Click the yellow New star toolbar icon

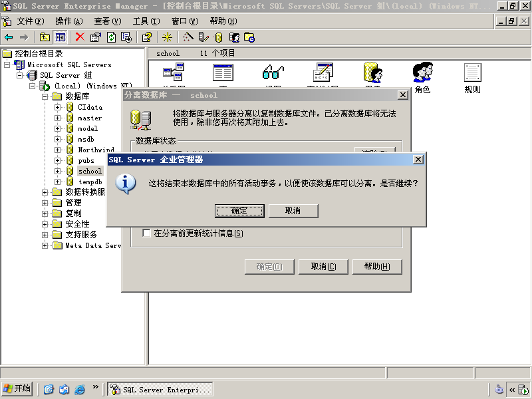click(167, 37)
